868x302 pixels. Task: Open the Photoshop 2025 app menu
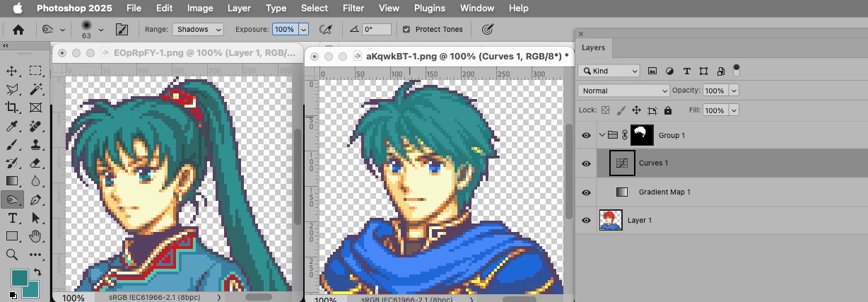coord(74,8)
